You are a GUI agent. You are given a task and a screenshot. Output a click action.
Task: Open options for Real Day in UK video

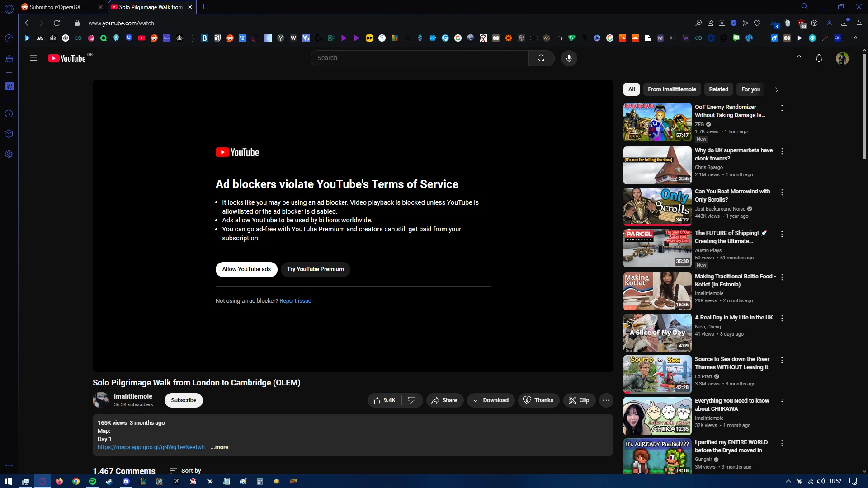pos(782,318)
